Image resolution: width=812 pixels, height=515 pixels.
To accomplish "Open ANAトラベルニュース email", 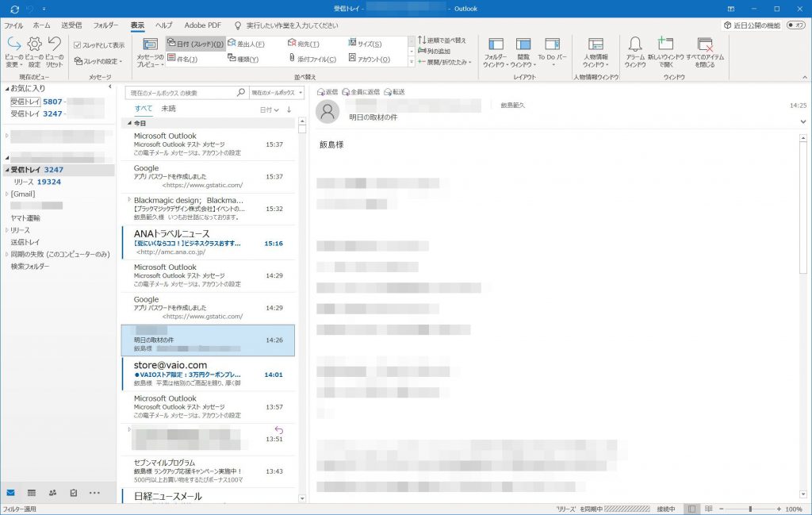I will pos(209,243).
